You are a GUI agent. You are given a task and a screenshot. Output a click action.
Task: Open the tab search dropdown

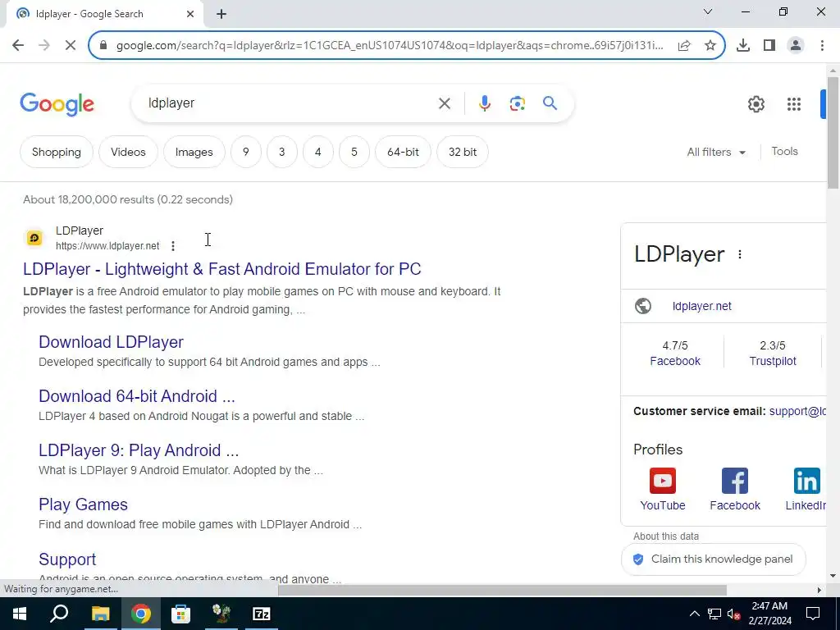tap(708, 11)
